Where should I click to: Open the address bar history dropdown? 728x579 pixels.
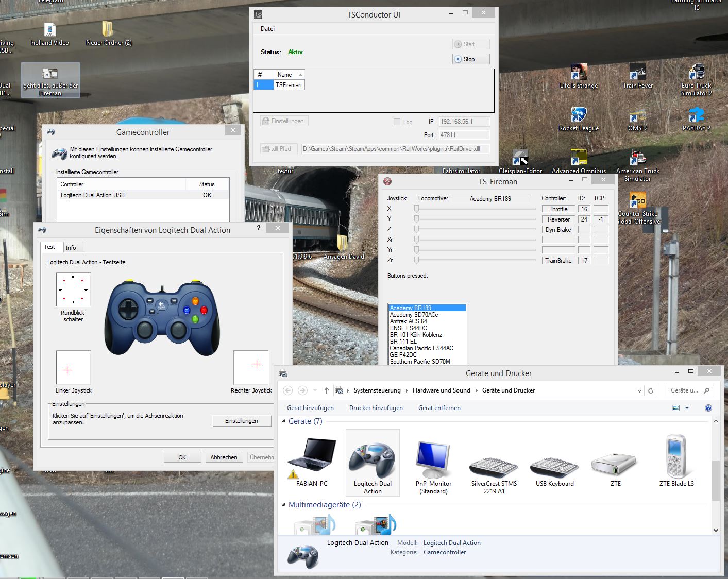click(x=639, y=390)
